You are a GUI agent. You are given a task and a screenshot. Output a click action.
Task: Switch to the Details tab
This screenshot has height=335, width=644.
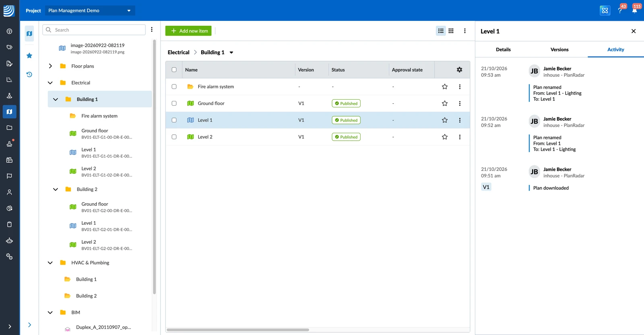tap(503, 49)
